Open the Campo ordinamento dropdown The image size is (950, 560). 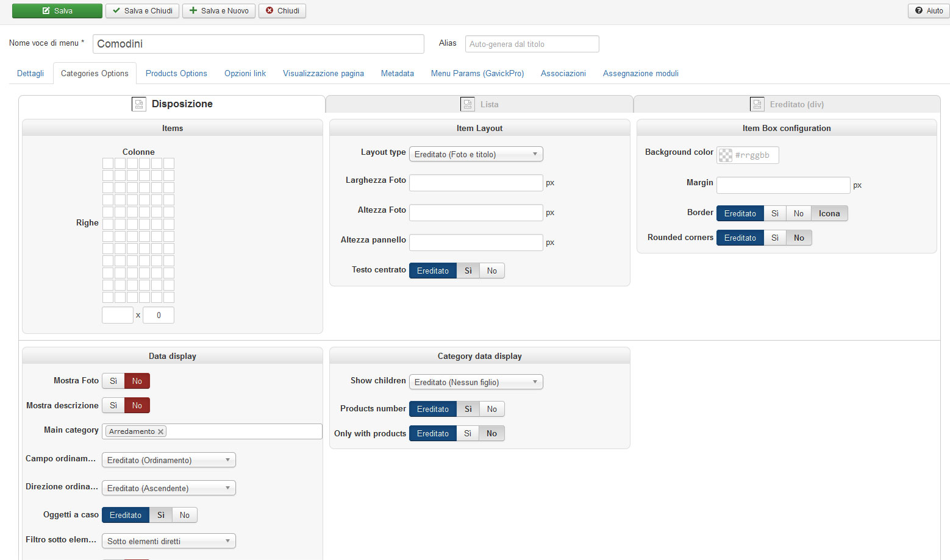[169, 460]
